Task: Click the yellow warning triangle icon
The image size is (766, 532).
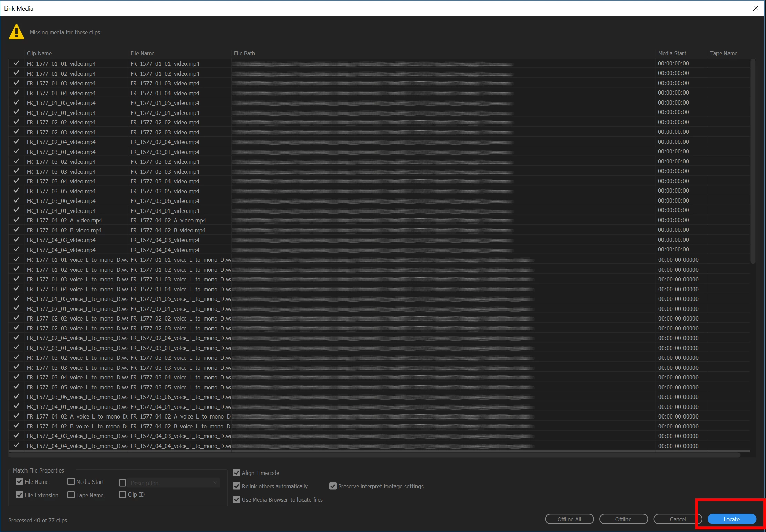Action: pyautogui.click(x=16, y=32)
